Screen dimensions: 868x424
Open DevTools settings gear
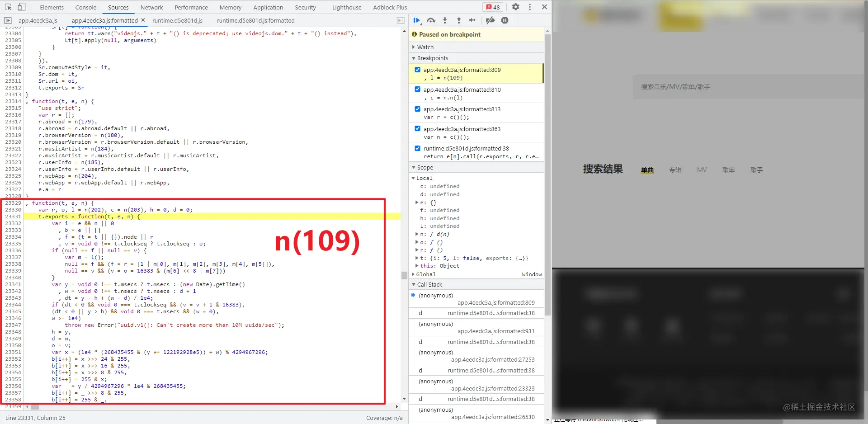(515, 7)
